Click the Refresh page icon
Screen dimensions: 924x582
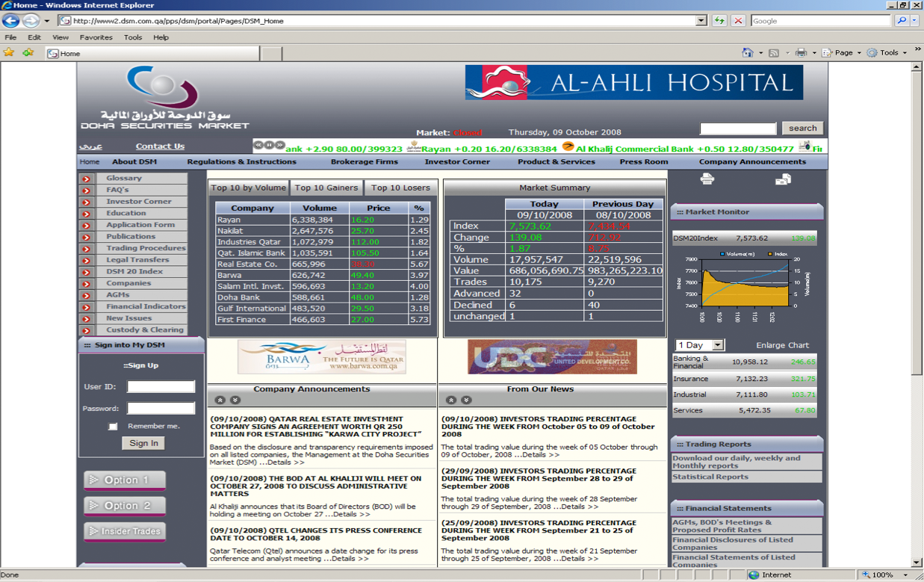pyautogui.click(x=719, y=21)
